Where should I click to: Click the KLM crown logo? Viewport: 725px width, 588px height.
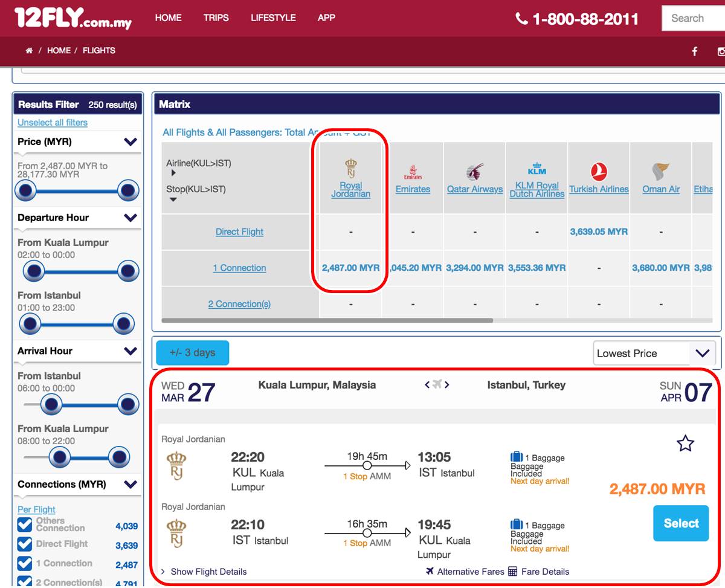(537, 168)
